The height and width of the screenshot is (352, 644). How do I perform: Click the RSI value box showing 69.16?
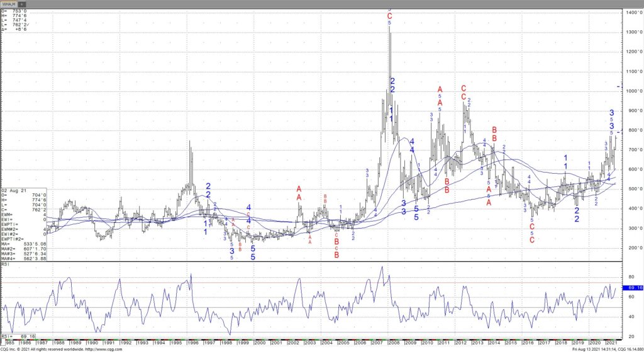tap(631, 288)
